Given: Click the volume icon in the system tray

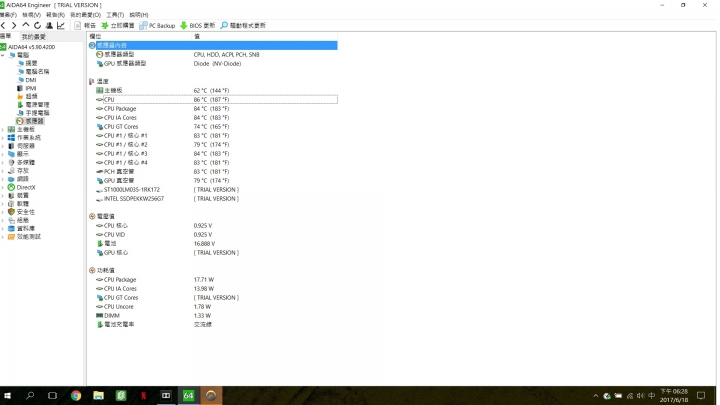Looking at the screenshot, I should [641, 396].
